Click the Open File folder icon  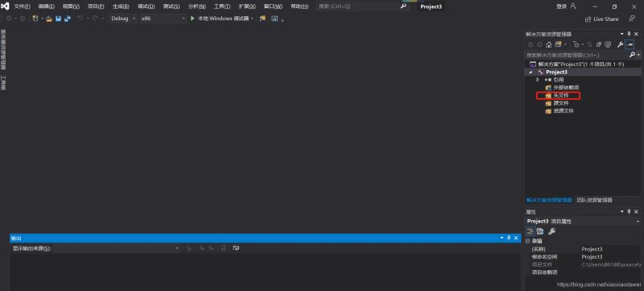tap(49, 19)
